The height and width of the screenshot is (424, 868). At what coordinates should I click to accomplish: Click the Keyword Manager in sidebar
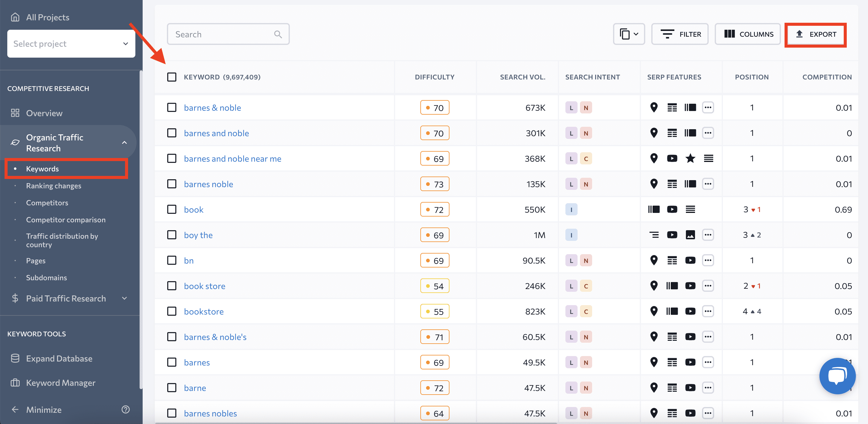[x=61, y=383]
